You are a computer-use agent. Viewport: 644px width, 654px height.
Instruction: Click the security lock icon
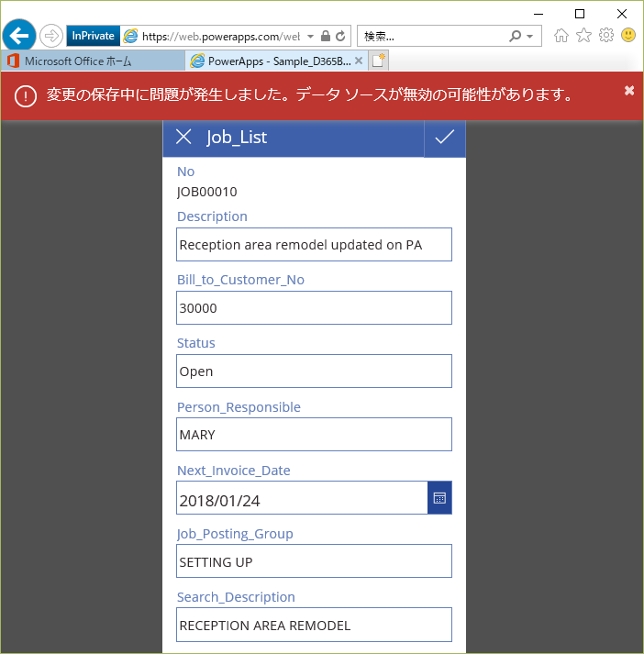(x=326, y=37)
